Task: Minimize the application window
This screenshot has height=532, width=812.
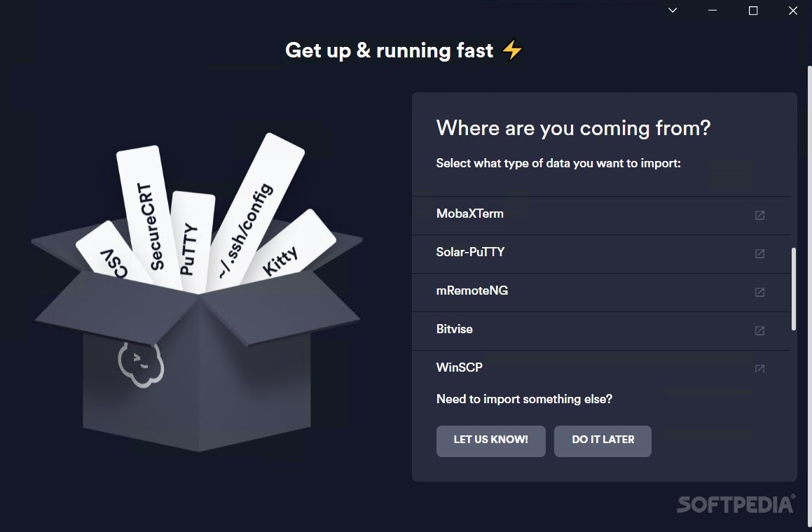Action: point(713,10)
